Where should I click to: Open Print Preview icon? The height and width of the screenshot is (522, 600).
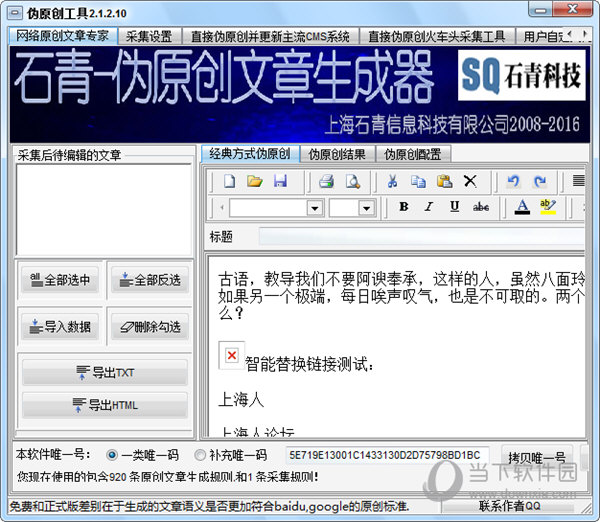(x=352, y=181)
